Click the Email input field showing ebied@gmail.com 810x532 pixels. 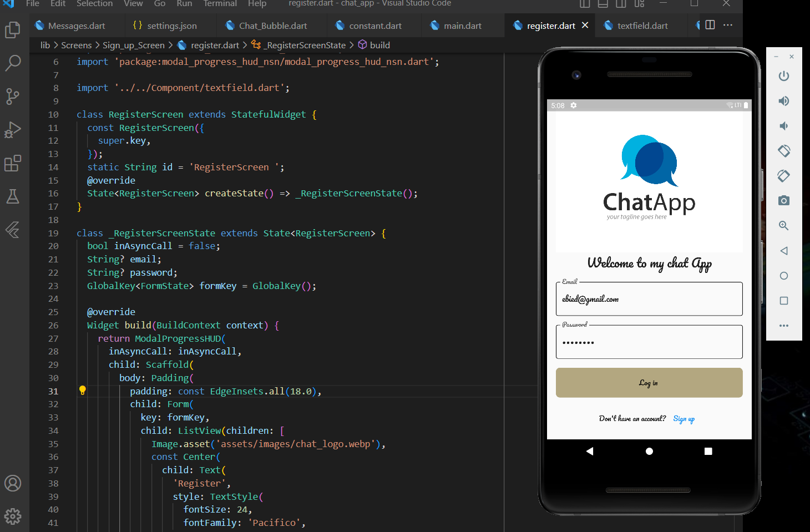[649, 299]
